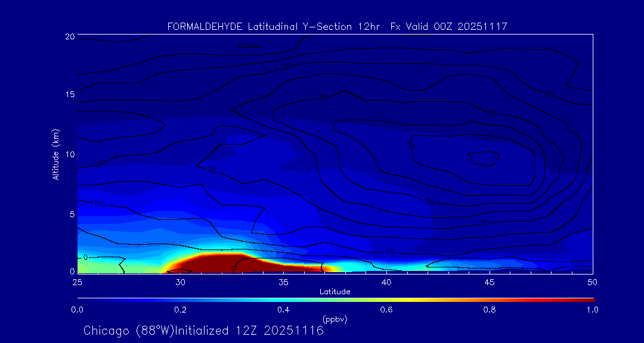Click the Latitude x-axis label

tap(335, 291)
